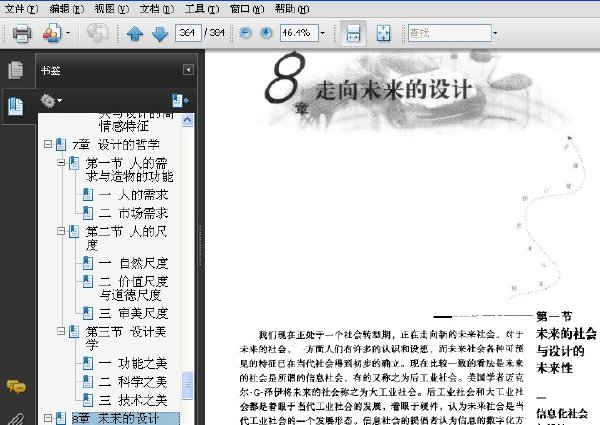The width and height of the screenshot is (600, 425).
Task: Open the 帮助 menu
Action: [292, 8]
